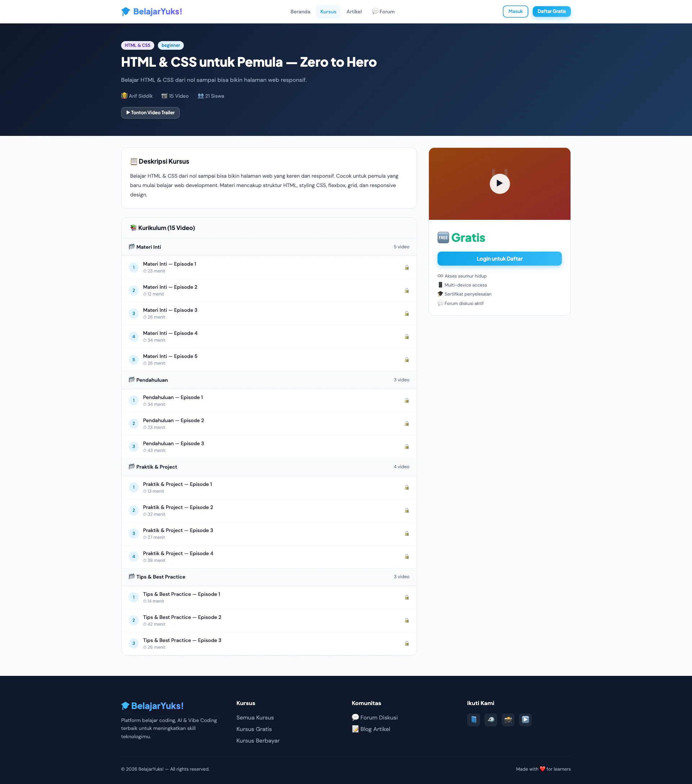Screen dimensions: 692x784
Task: Click the BelajarYuks! logo in the footer
Action: coord(152,706)
